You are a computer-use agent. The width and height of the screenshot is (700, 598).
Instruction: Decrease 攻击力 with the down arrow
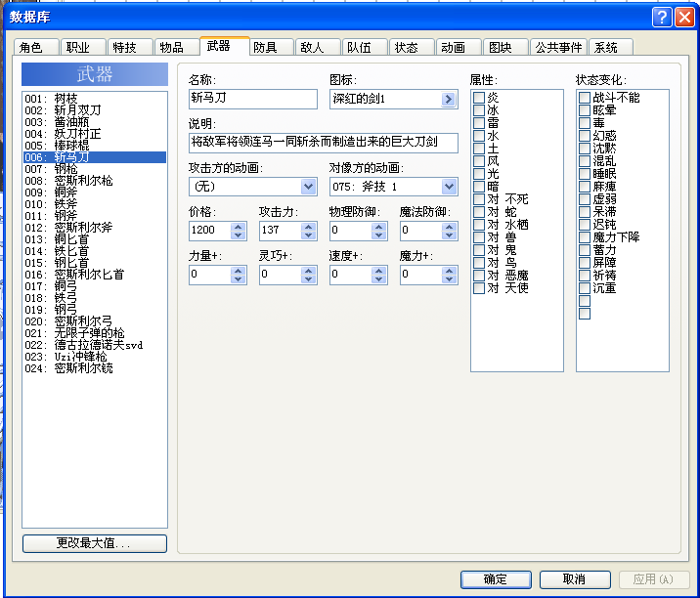point(309,235)
